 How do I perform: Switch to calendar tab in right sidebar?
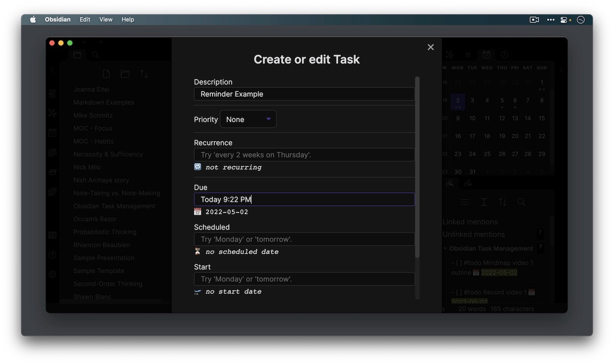coord(486,55)
